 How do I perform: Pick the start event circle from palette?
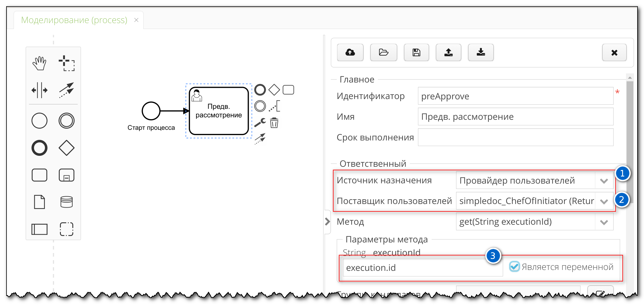point(39,120)
